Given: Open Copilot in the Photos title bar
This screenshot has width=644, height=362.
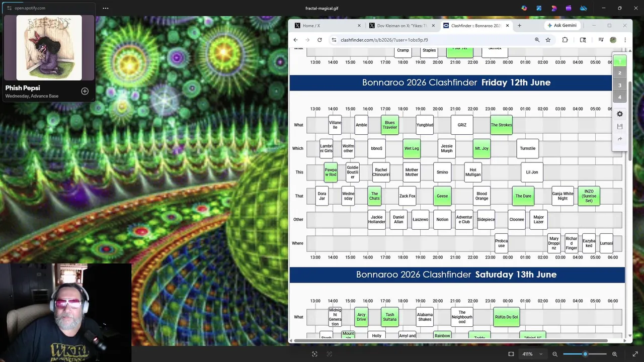Looking at the screenshot, I should 524,8.
